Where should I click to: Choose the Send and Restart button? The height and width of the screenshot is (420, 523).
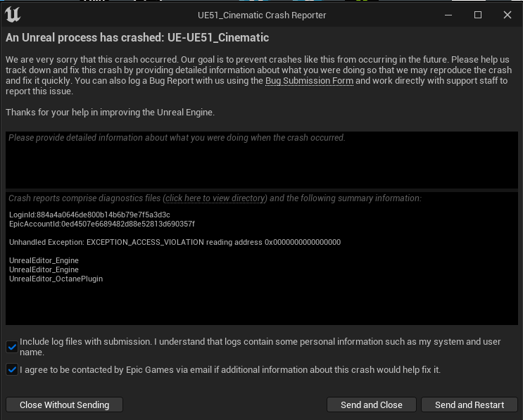click(x=469, y=405)
